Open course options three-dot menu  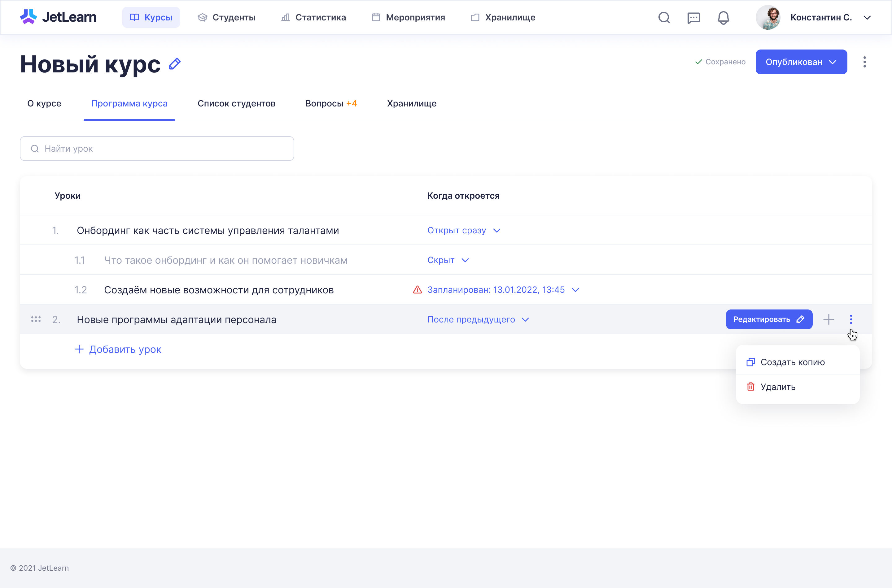coord(865,62)
